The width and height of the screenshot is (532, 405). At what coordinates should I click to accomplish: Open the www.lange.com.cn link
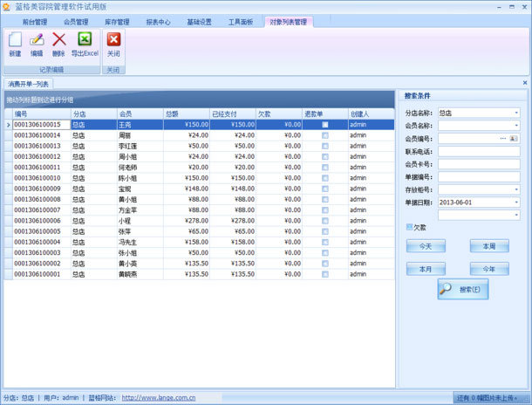tap(158, 398)
